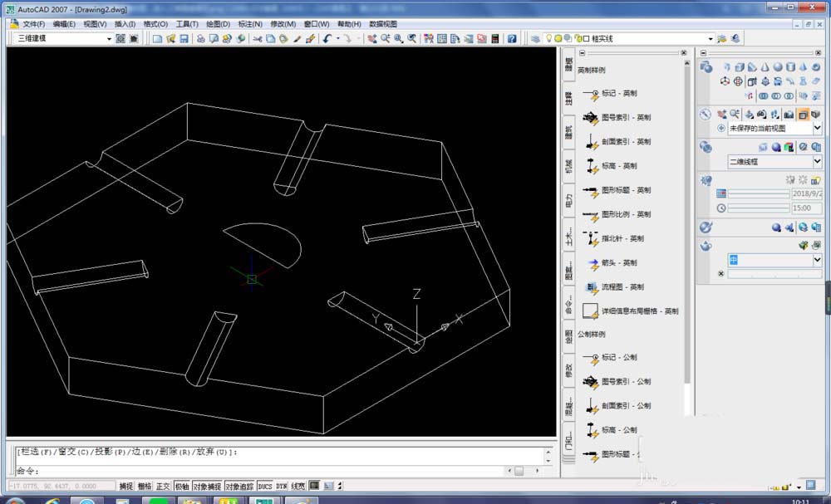The image size is (831, 504).
Task: Toggle DYN dynamic input
Action: (x=282, y=486)
